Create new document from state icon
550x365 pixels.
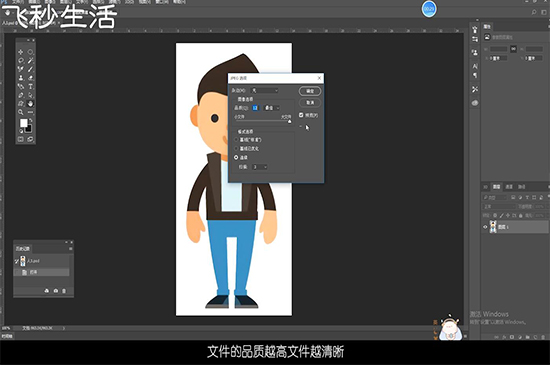pyautogui.click(x=47, y=291)
